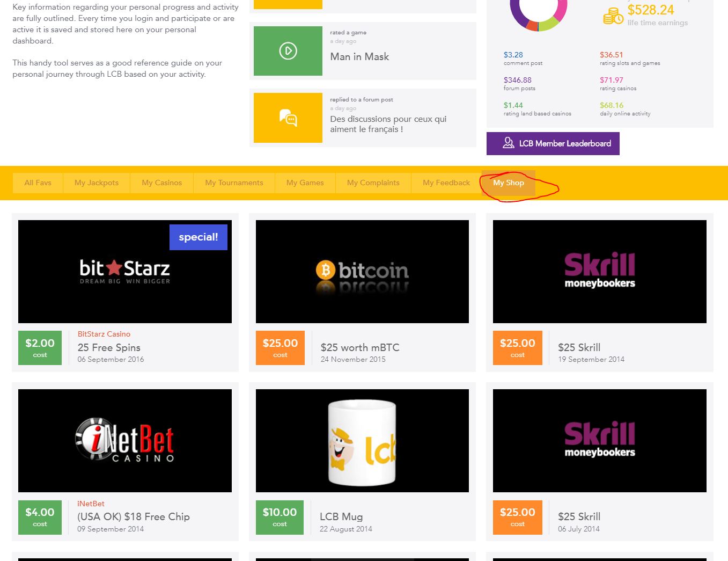Select the My Casinos tab
The height and width of the screenshot is (561, 728).
[x=162, y=183]
